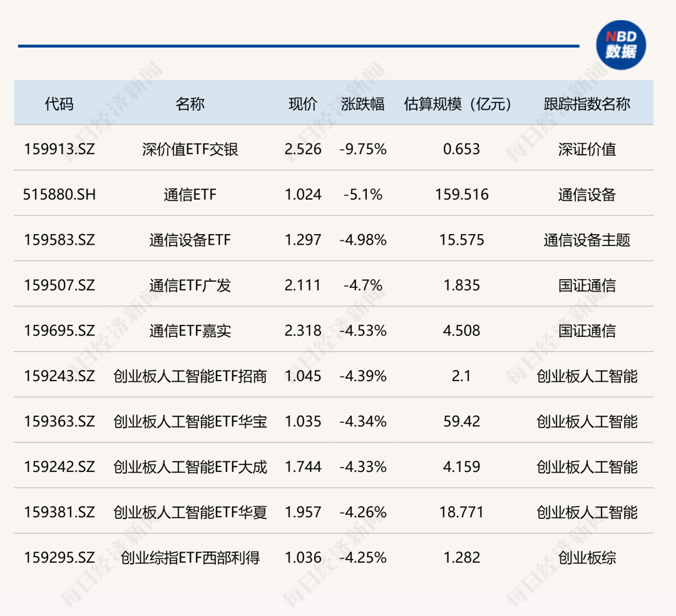The image size is (676, 616).
Task: Click the change value -4.25%
Action: (362, 557)
